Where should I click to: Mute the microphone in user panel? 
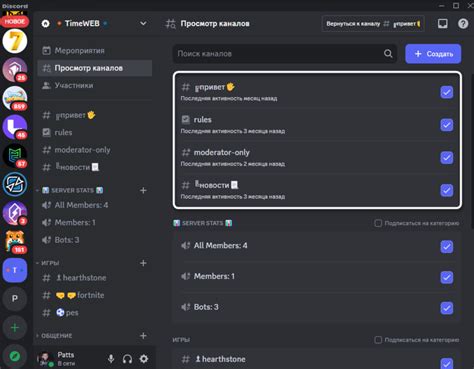coord(111,359)
